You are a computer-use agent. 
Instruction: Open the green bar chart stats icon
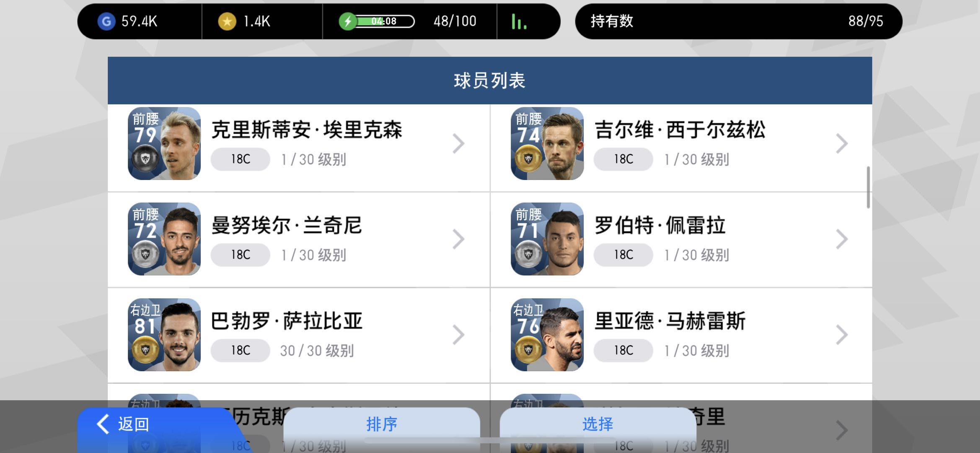coord(519,21)
